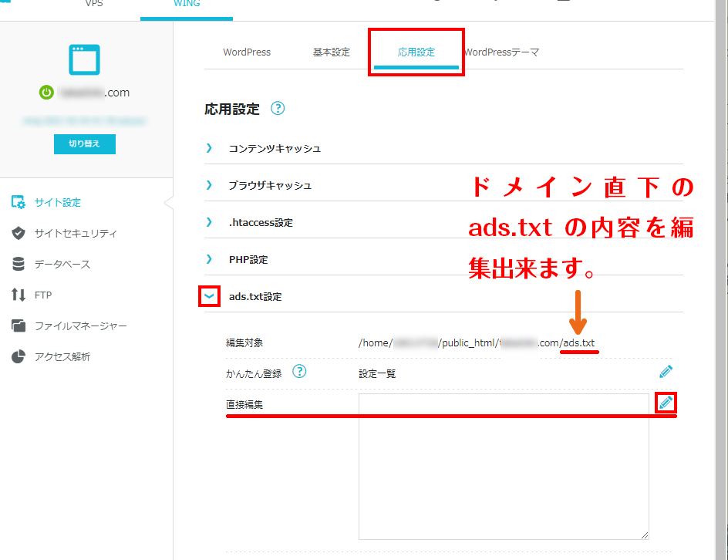Screen dimensions: 728x560
Task: Click the ブラウザキャッシュ section title
Action: click(x=270, y=185)
